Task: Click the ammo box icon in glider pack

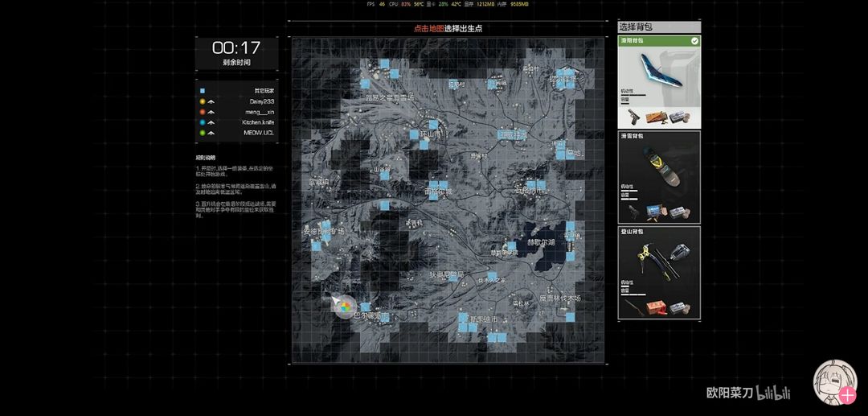Action: pyautogui.click(x=657, y=117)
